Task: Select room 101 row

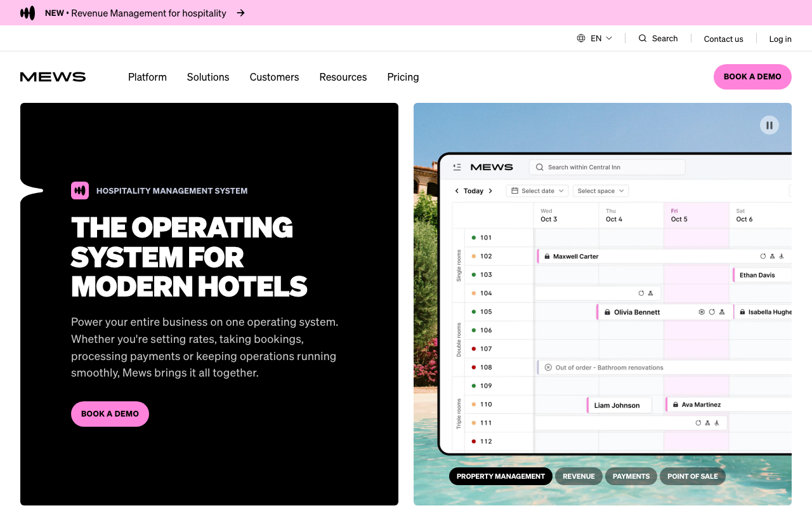Action: [499, 237]
